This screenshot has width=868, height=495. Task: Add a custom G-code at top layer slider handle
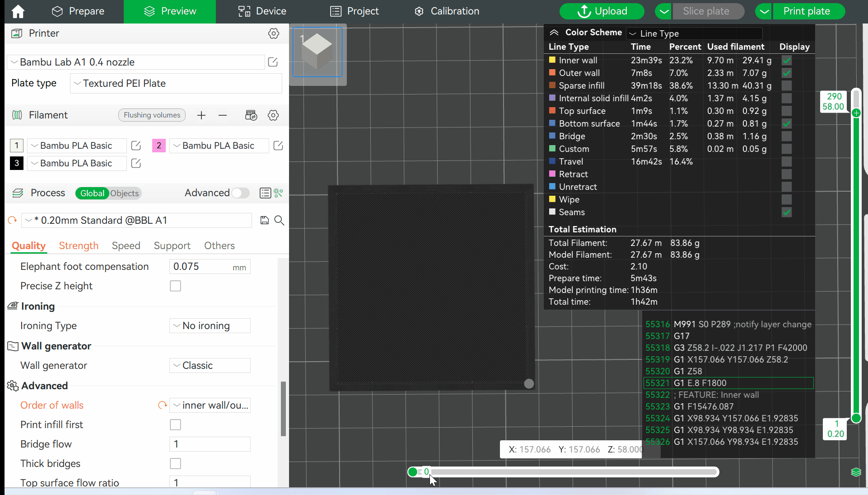(856, 113)
